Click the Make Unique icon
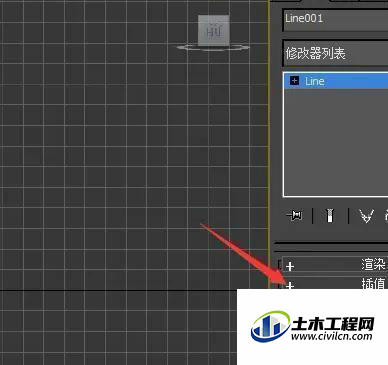The image size is (388, 365). point(367,216)
